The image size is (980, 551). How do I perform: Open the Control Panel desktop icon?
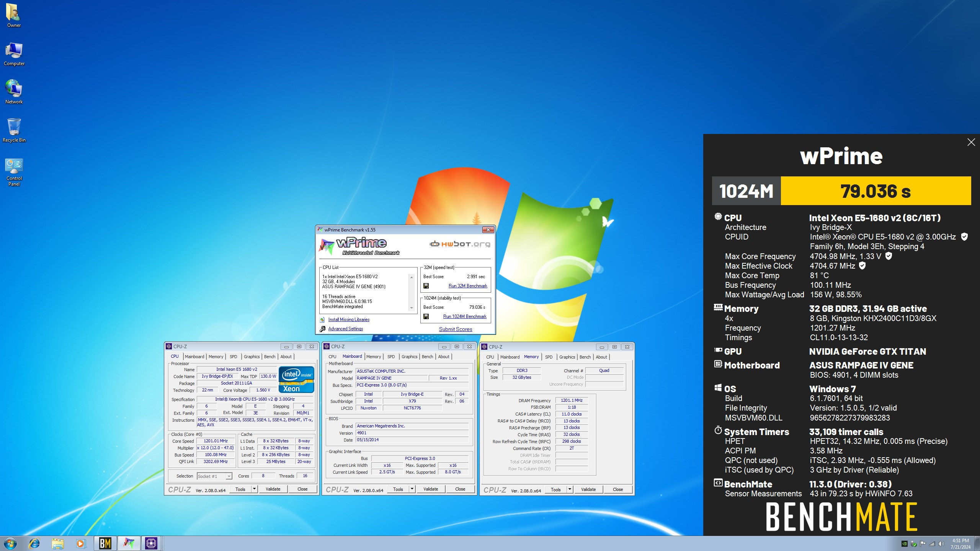point(14,171)
